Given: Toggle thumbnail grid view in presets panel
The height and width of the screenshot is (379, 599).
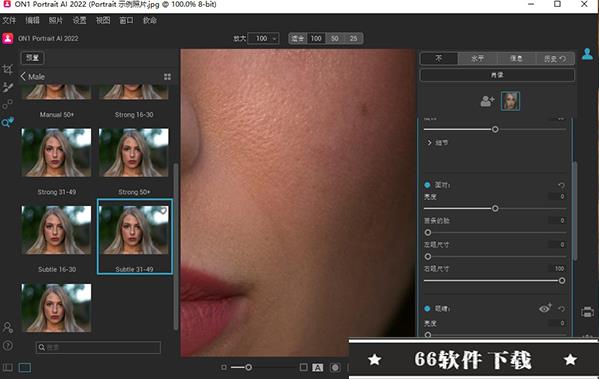Looking at the screenshot, I should click(x=167, y=77).
